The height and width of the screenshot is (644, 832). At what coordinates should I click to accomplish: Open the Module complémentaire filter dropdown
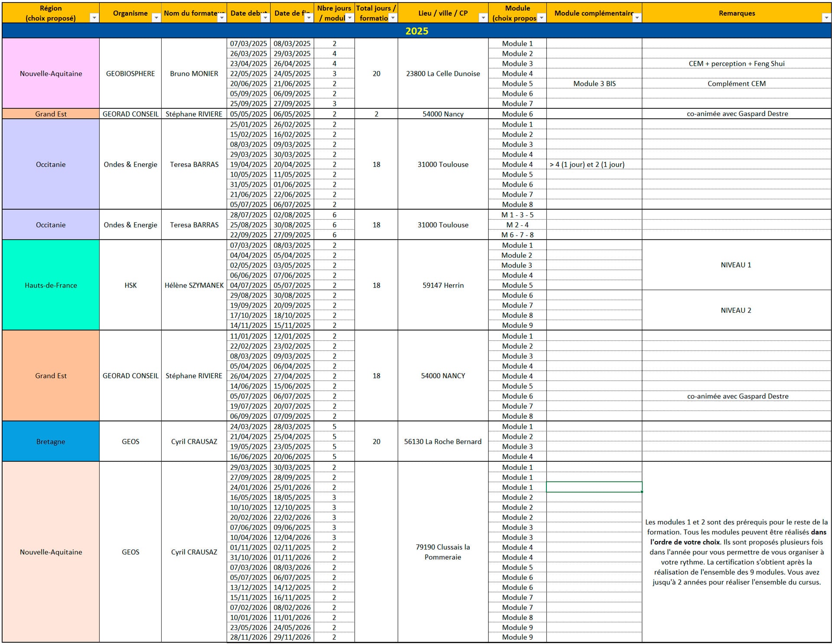pos(637,18)
